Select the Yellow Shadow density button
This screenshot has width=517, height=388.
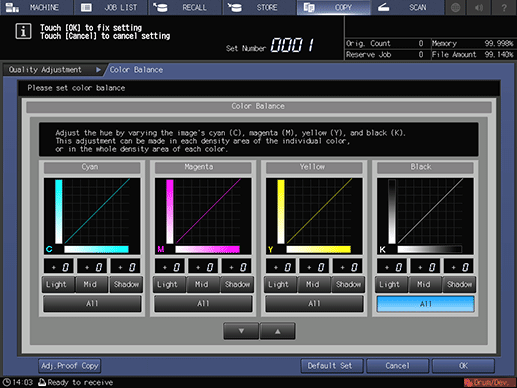pos(348,285)
